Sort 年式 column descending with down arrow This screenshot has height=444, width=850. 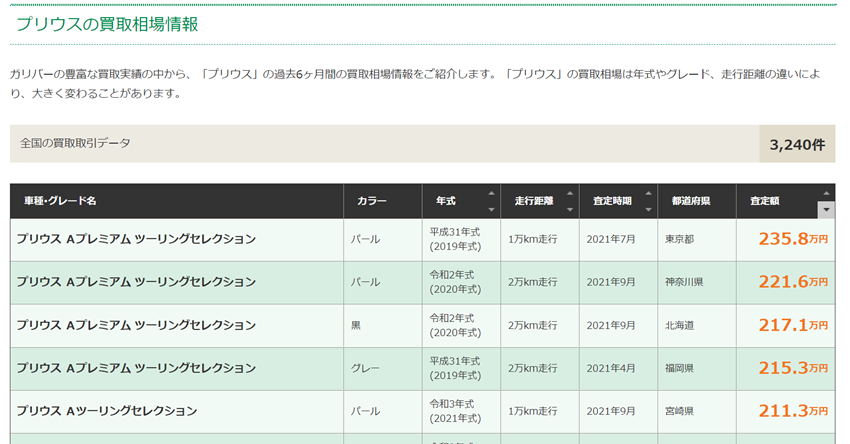(491, 209)
